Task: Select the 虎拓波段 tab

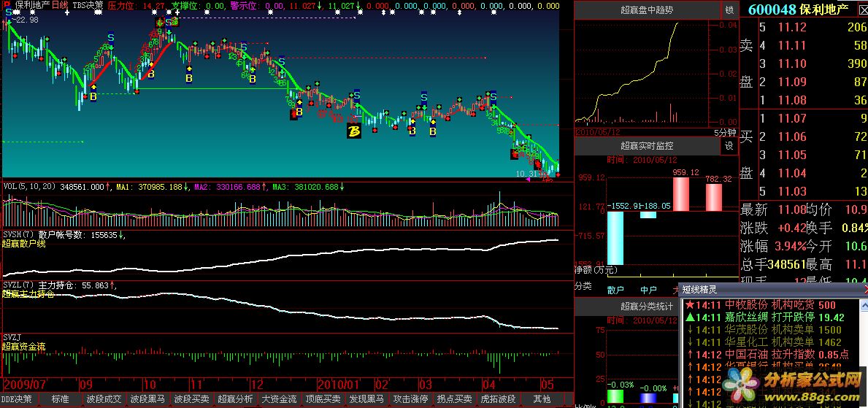Action: click(498, 399)
